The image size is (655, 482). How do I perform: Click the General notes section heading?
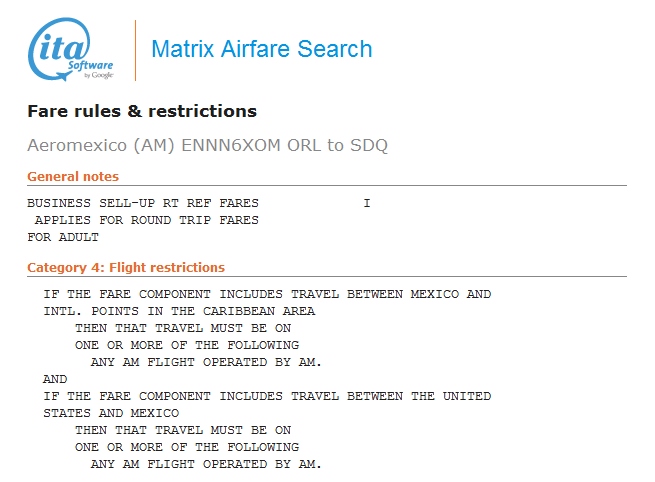[73, 177]
